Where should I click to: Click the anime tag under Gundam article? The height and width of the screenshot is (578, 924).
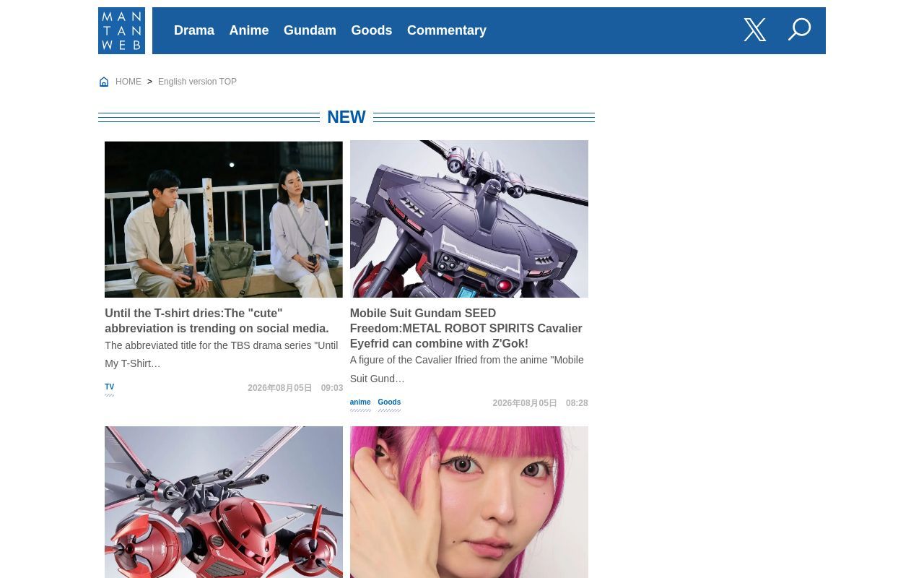click(360, 402)
